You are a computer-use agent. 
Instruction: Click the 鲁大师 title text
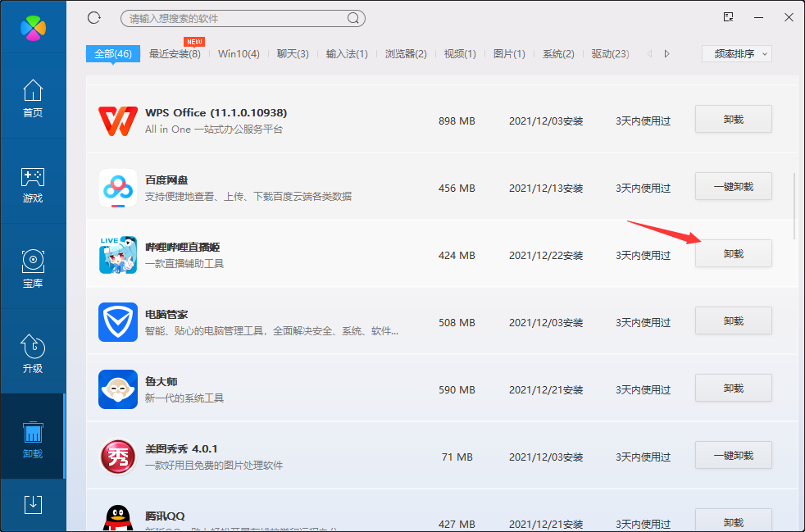click(161, 381)
